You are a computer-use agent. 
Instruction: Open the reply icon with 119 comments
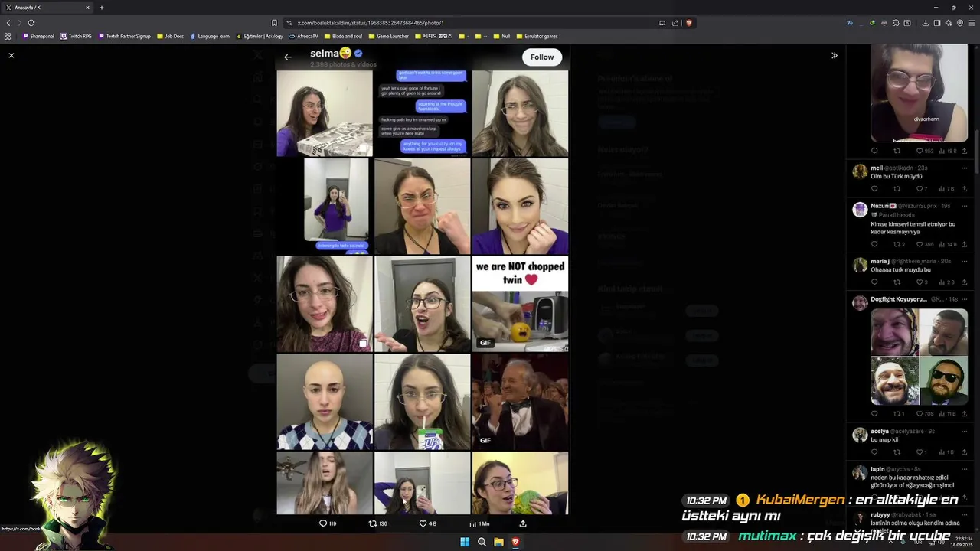[327, 523]
